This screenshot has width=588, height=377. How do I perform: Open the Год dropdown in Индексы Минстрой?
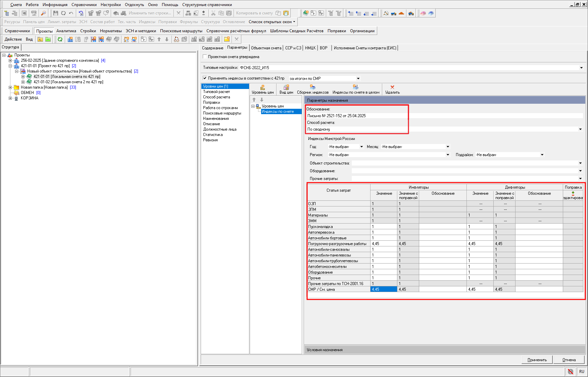tap(361, 147)
